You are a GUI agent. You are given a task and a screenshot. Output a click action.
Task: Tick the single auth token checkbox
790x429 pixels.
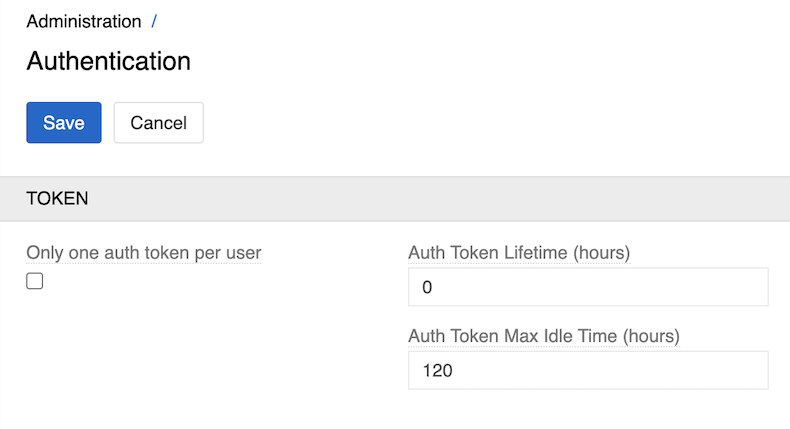[35, 281]
